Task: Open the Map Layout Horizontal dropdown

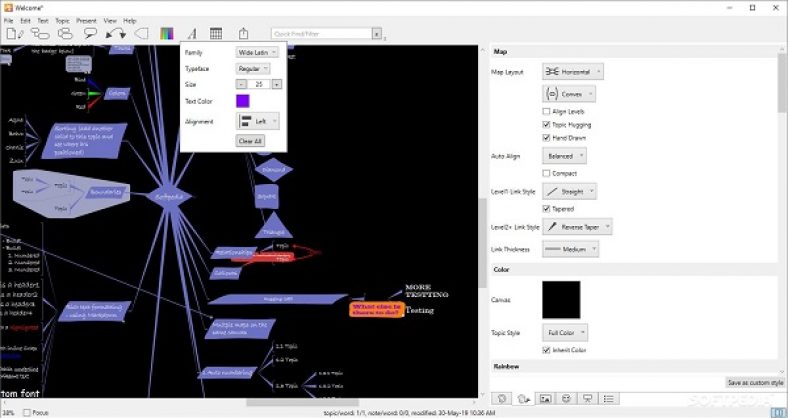Action: pyautogui.click(x=574, y=72)
